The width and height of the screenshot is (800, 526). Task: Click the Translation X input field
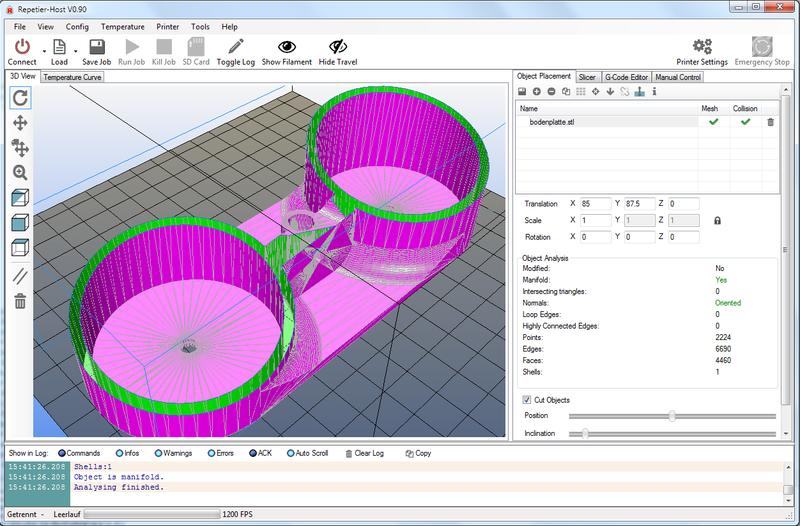(x=597, y=203)
